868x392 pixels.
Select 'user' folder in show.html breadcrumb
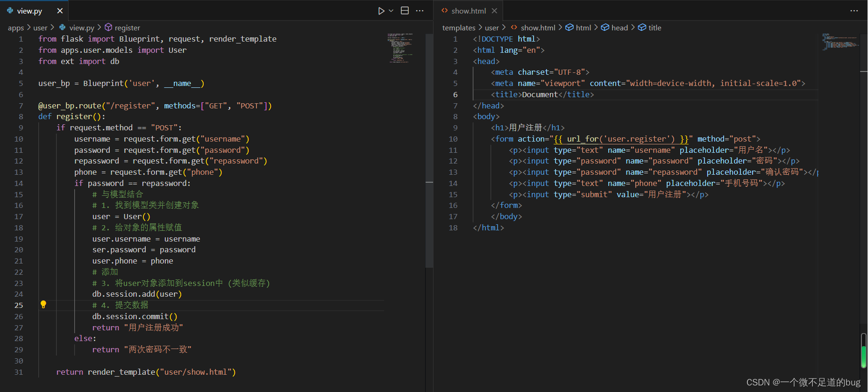(x=492, y=28)
